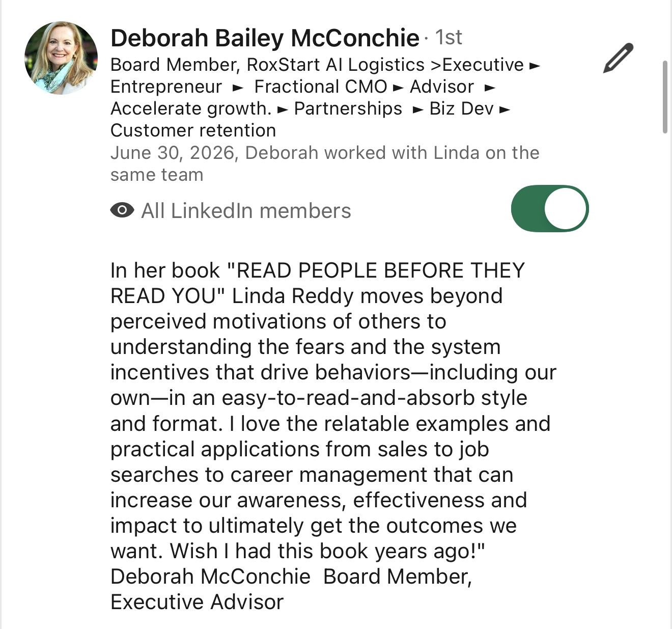Viewport: 672px width, 629px height.
Task: Edit the recommendation with the pencil icon
Action: (x=618, y=58)
